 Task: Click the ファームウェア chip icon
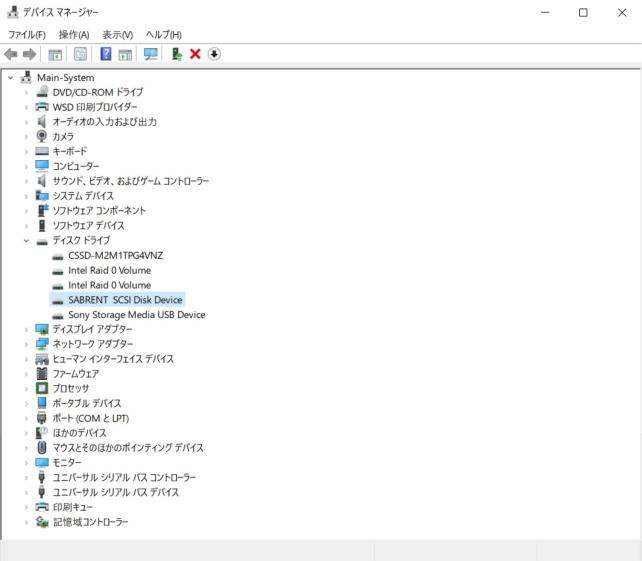pyautogui.click(x=42, y=373)
